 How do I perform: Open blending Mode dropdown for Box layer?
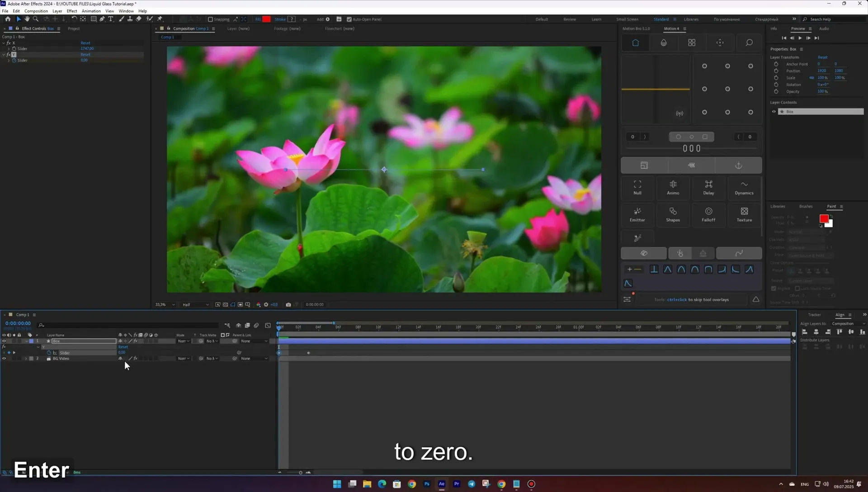coord(184,341)
